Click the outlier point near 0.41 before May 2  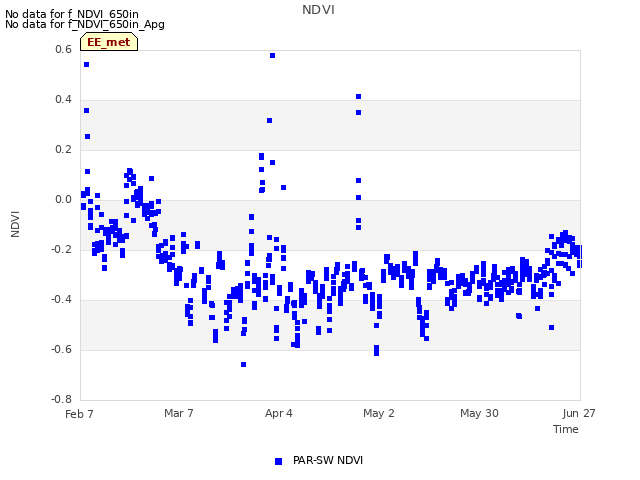tap(358, 97)
